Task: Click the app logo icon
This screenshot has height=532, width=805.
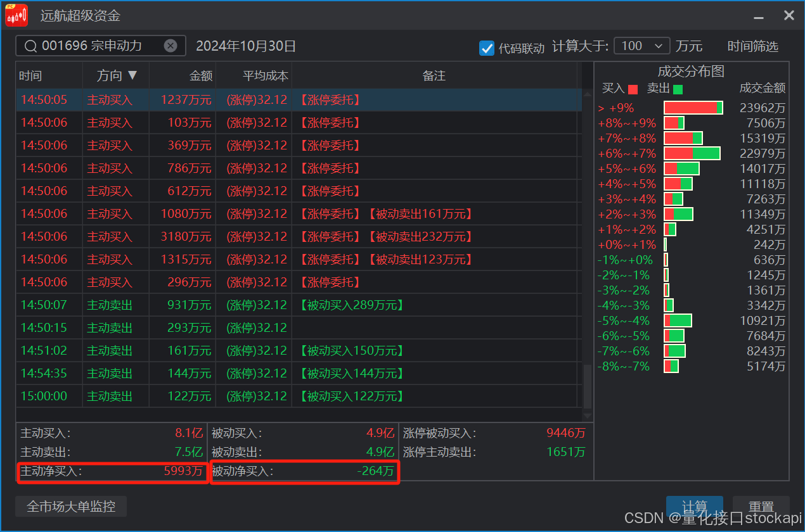Action: (16, 15)
